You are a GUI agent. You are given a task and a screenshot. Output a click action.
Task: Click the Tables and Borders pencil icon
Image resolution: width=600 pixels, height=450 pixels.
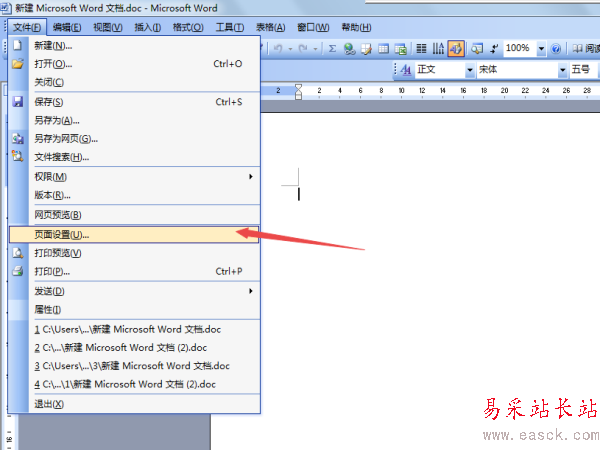[x=366, y=49]
